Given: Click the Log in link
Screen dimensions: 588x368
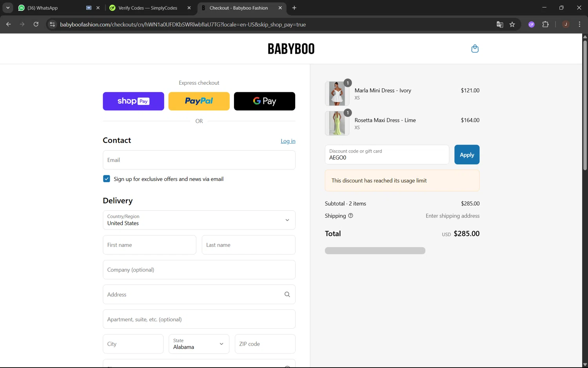Looking at the screenshot, I should coord(288,141).
